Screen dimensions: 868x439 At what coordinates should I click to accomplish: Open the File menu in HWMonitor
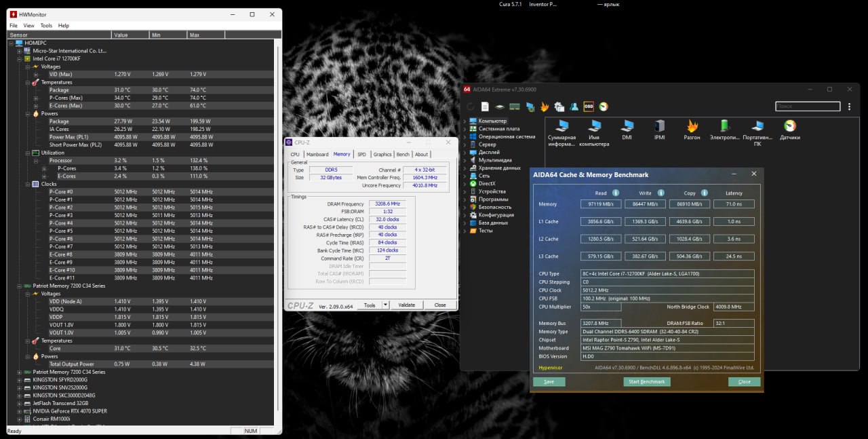(x=14, y=26)
